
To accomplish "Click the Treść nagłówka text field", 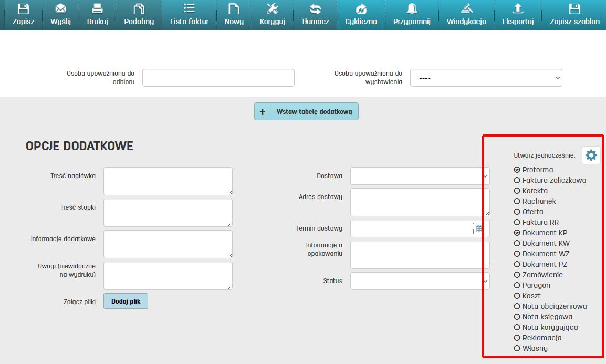I will coord(168,181).
